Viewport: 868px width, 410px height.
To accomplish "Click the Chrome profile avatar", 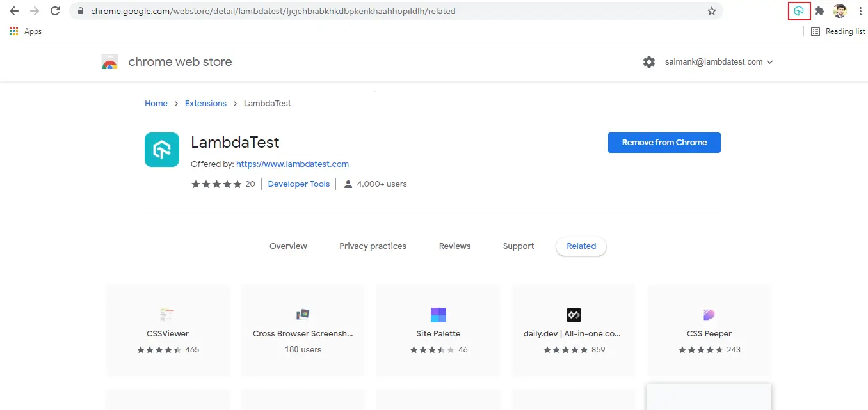I will pyautogui.click(x=839, y=11).
